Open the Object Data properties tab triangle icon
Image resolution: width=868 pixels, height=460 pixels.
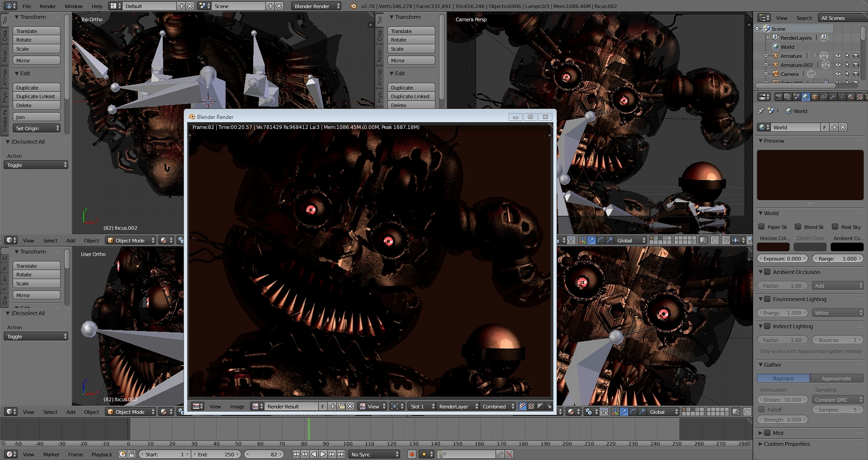coord(842,97)
